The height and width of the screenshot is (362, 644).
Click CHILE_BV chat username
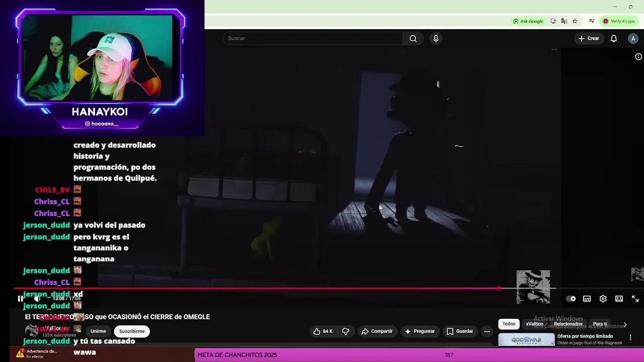[52, 190]
